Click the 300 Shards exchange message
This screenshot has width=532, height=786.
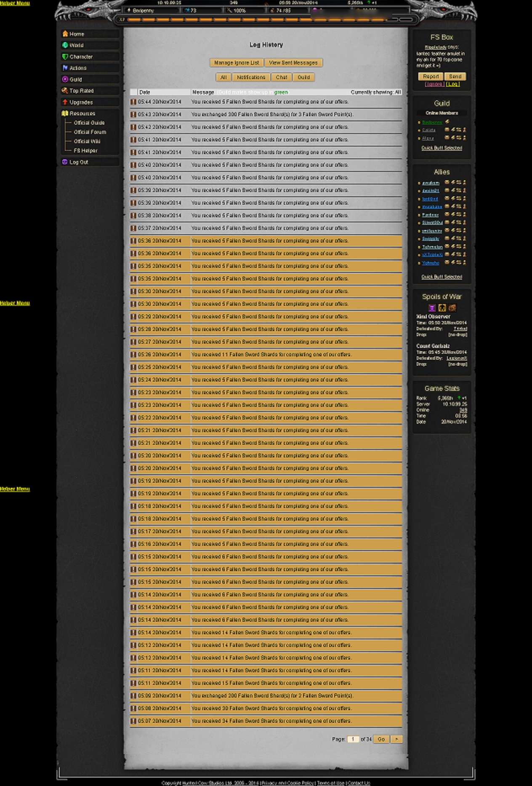coord(272,115)
